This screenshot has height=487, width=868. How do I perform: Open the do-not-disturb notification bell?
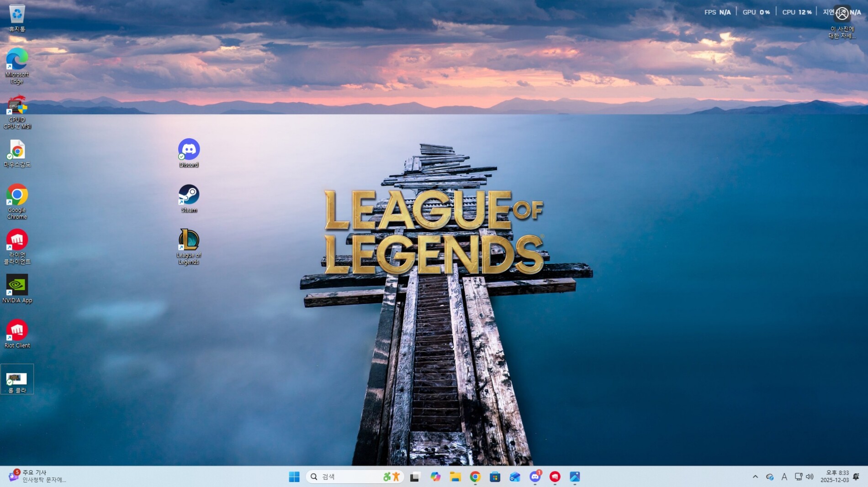tap(856, 477)
